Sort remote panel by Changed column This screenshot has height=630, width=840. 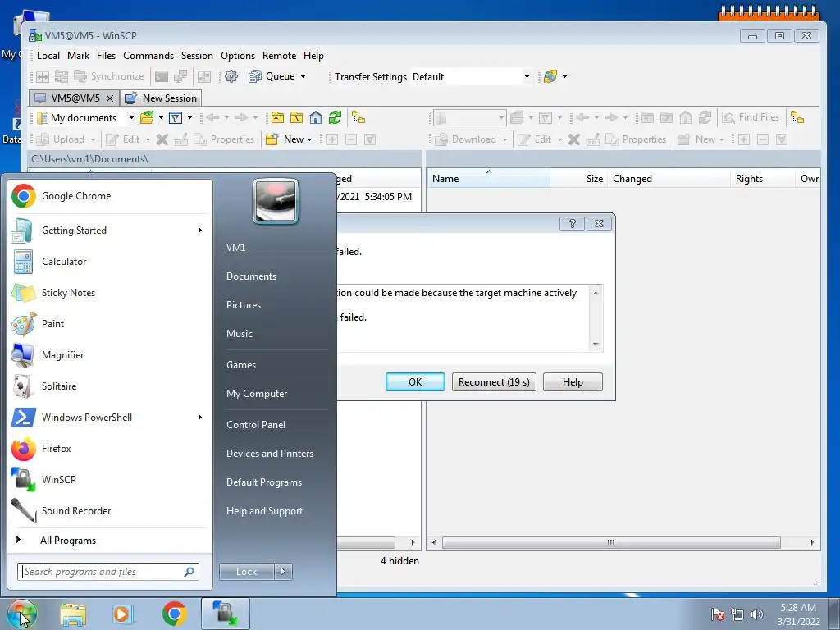[669, 179]
